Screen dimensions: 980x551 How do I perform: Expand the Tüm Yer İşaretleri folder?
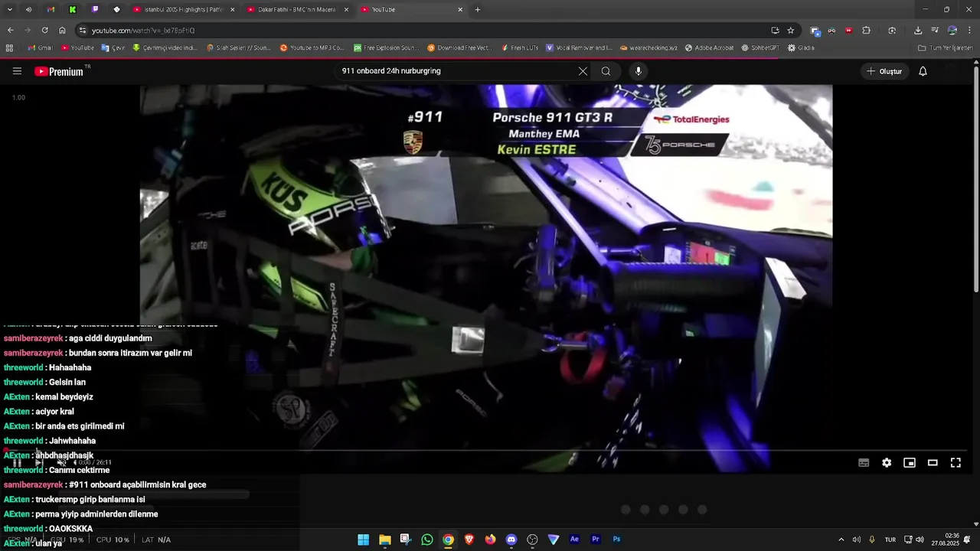pos(946,47)
